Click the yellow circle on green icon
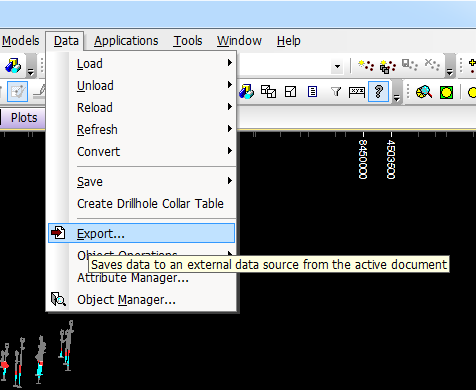 [x=446, y=92]
